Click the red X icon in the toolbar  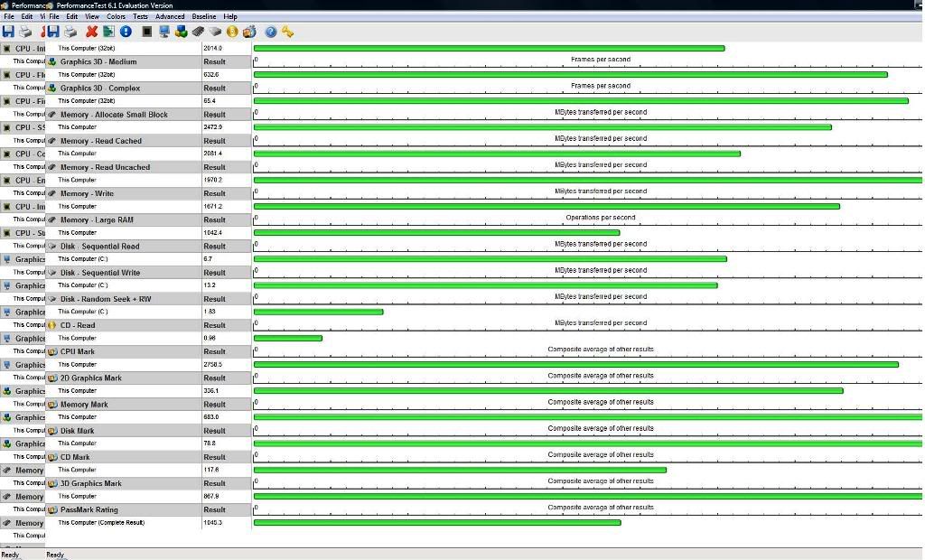click(91, 32)
